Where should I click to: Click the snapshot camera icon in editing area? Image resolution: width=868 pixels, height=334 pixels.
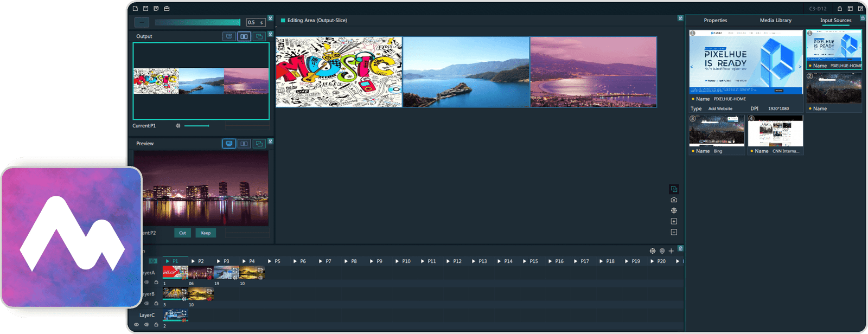click(x=674, y=200)
